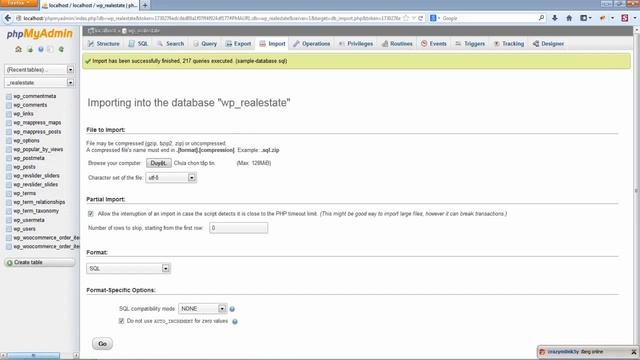Open the Triggers tab
The image size is (640, 360).
tap(470, 44)
